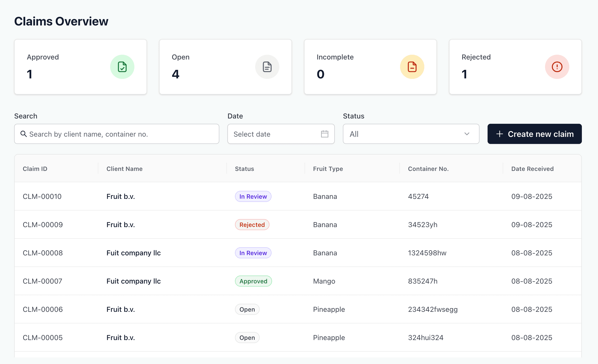Image resolution: width=598 pixels, height=364 pixels.
Task: Click the Approved badge on CLM-00007
Action: pyautogui.click(x=253, y=281)
